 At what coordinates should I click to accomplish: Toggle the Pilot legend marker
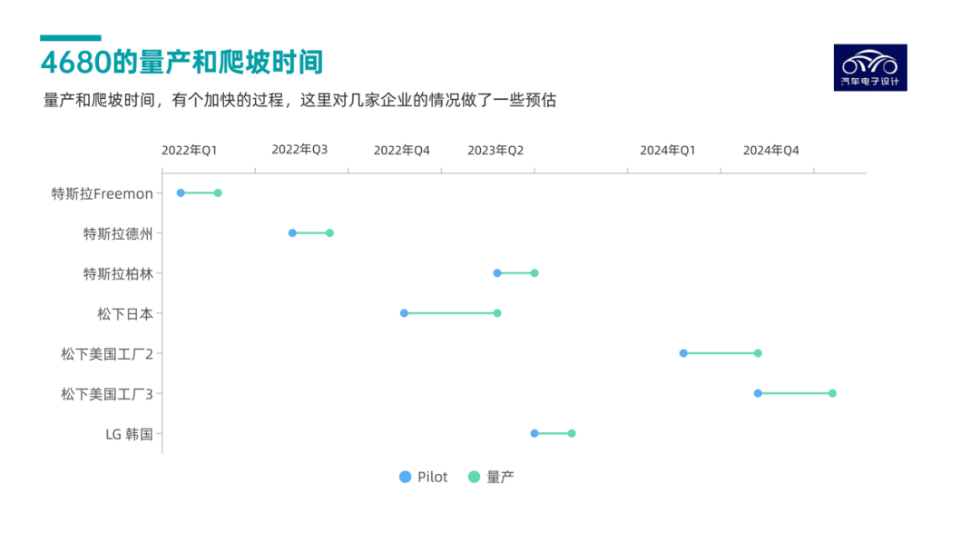pyautogui.click(x=406, y=477)
